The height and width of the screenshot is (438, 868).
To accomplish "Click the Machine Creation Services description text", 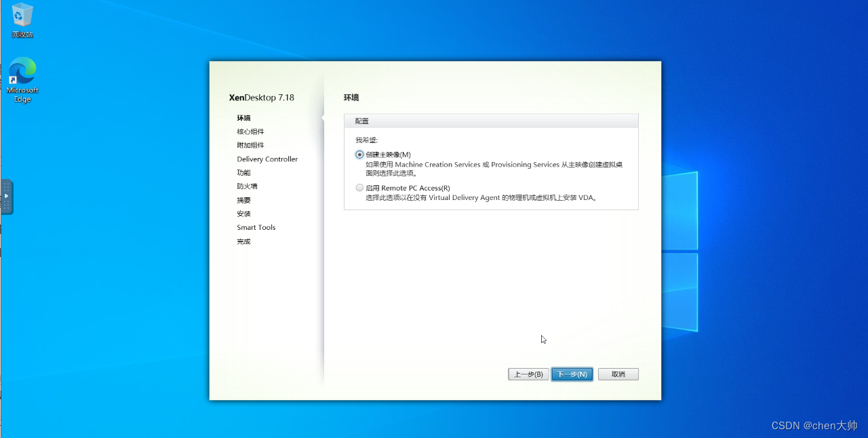I will tap(494, 169).
